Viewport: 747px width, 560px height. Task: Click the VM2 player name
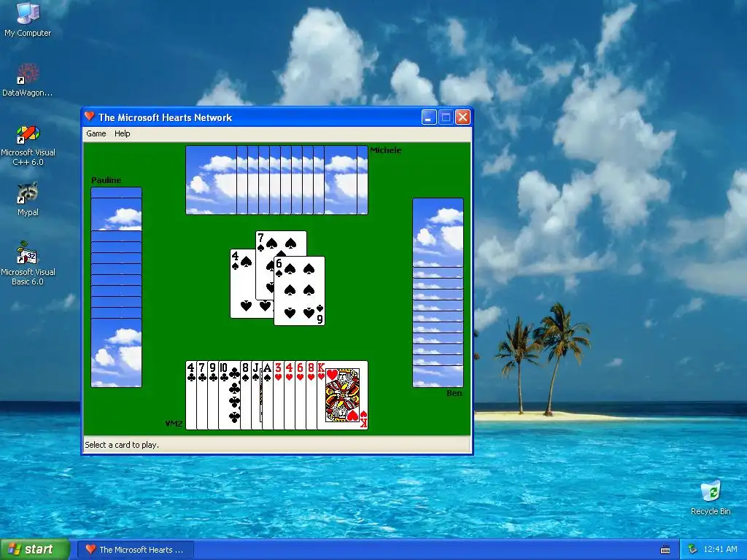(x=174, y=424)
